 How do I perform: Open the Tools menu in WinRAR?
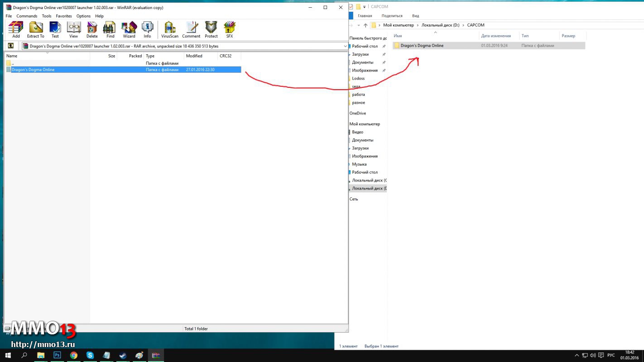pos(47,16)
